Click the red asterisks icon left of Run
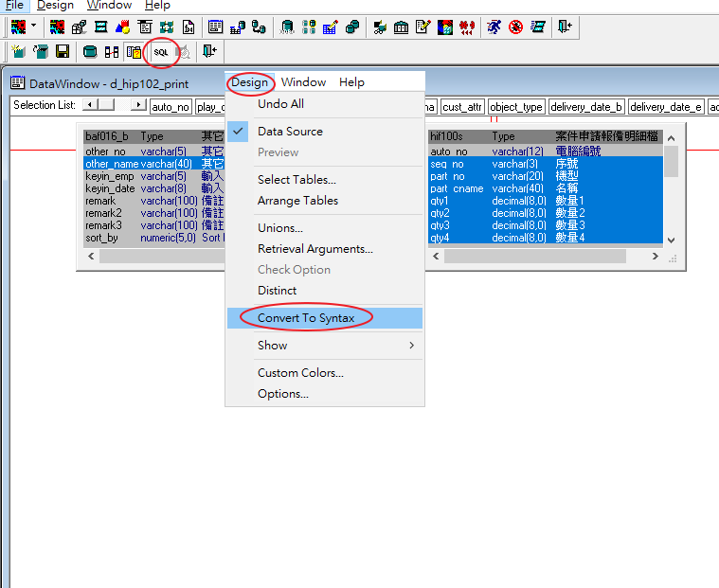Screen dimensions: 719x588 [x=467, y=27]
